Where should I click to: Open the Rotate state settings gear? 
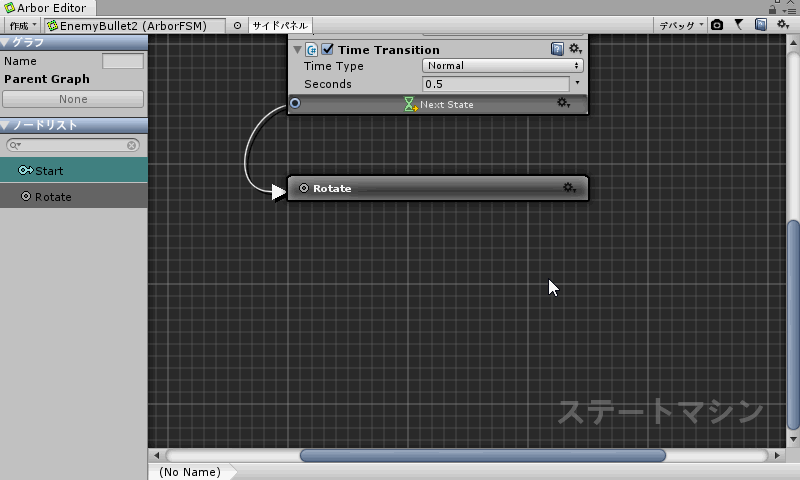569,188
